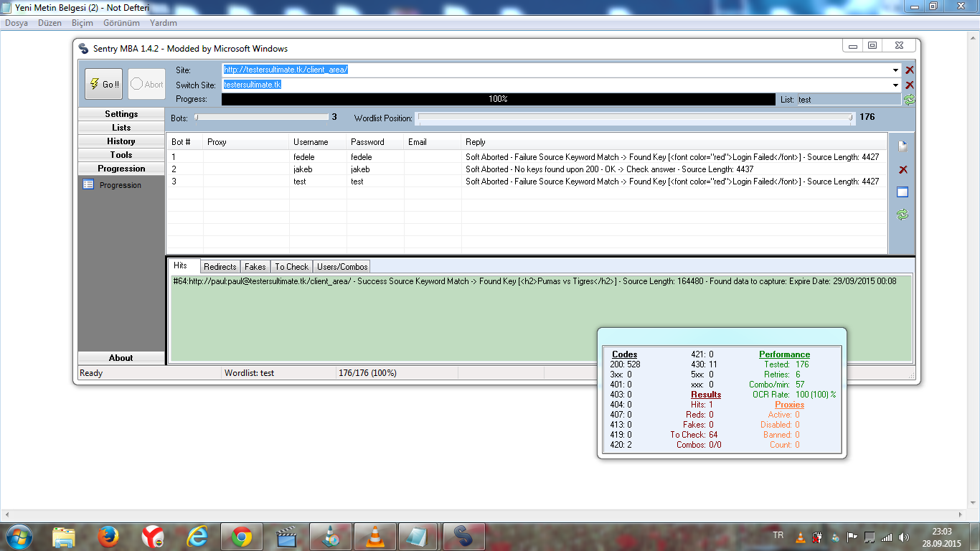Clear the Site field with red X
The width and height of the screenshot is (980, 551).
[x=910, y=70]
